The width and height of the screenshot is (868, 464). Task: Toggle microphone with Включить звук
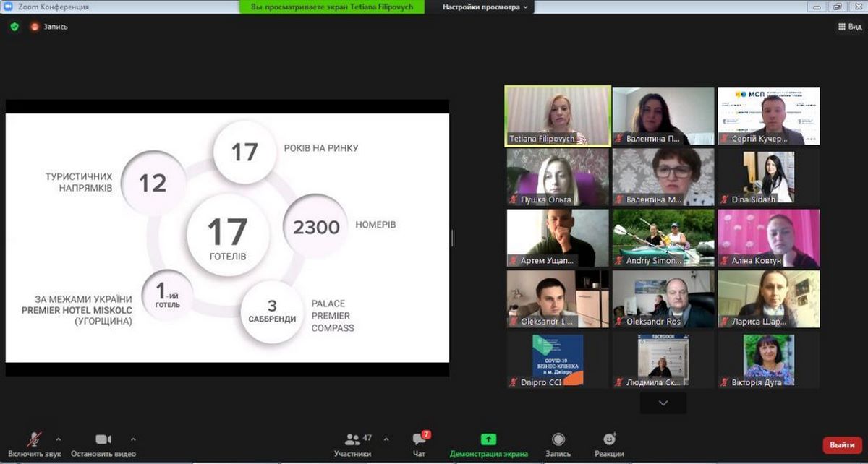pos(34,439)
